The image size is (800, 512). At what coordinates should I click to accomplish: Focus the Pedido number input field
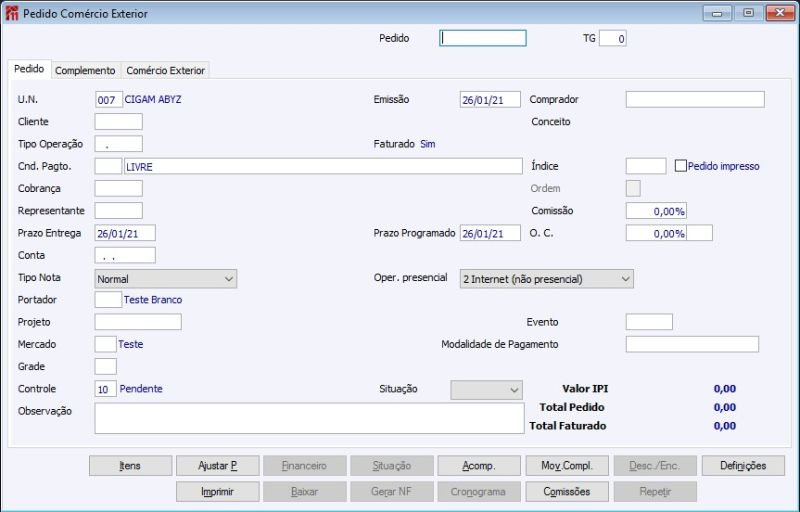483,38
